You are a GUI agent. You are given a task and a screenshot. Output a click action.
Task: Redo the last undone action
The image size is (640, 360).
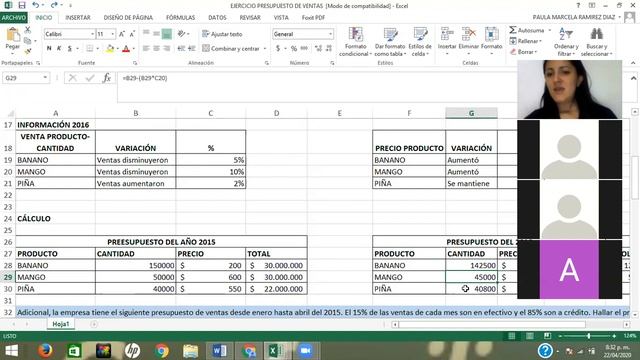click(x=54, y=5)
